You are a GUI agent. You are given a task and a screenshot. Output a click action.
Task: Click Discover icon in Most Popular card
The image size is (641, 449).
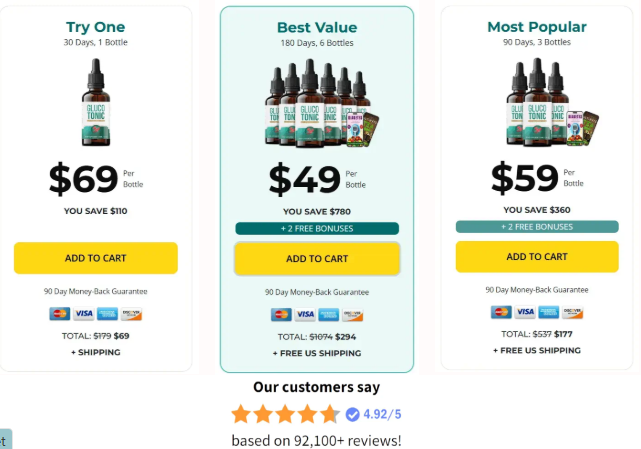pos(573,312)
